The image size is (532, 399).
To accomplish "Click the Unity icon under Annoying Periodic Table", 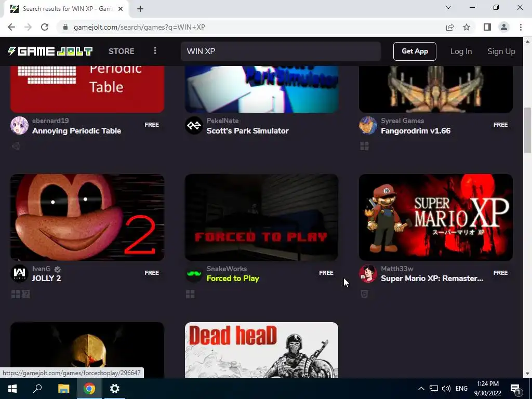I will [16, 146].
